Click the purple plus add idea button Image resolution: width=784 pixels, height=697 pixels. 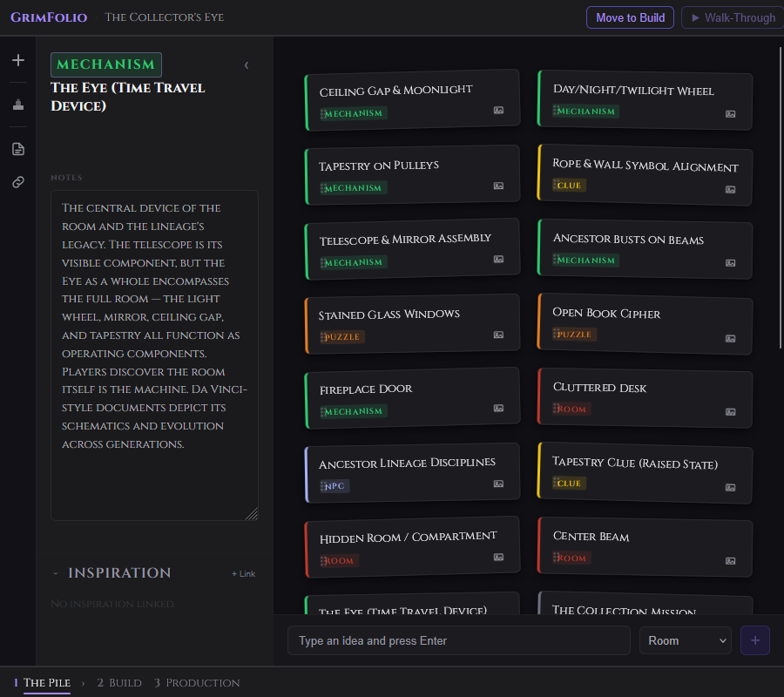pos(755,640)
